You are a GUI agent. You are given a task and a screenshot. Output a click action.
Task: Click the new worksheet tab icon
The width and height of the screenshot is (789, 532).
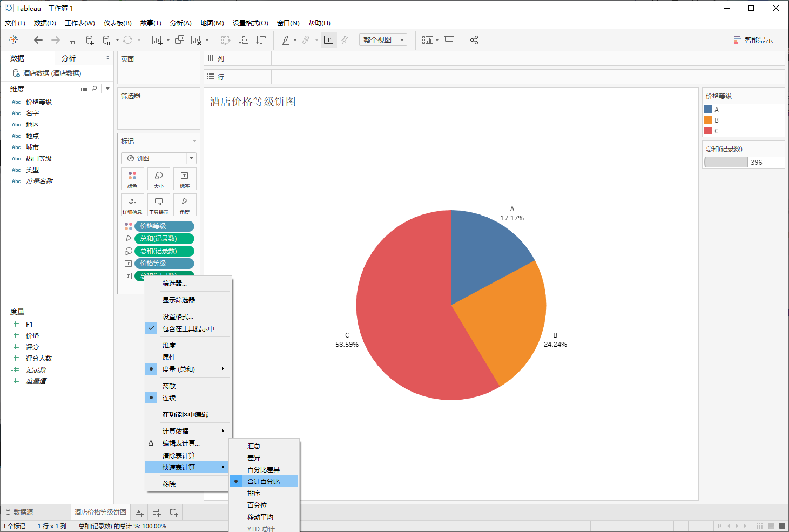pos(139,512)
